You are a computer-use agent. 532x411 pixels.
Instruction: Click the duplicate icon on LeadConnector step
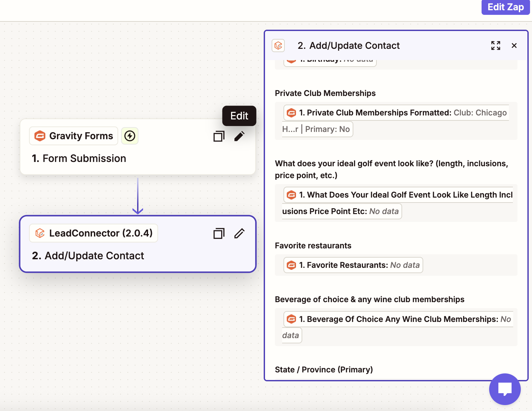coord(219,233)
